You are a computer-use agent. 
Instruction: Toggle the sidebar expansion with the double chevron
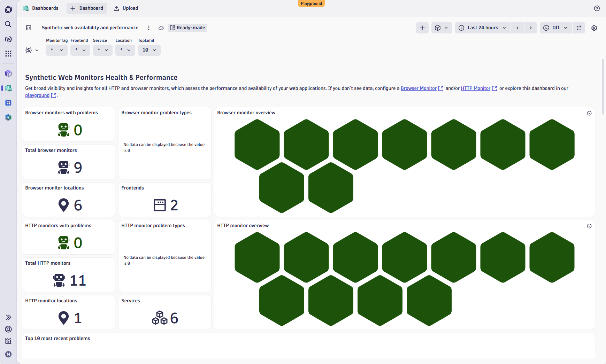8,317
